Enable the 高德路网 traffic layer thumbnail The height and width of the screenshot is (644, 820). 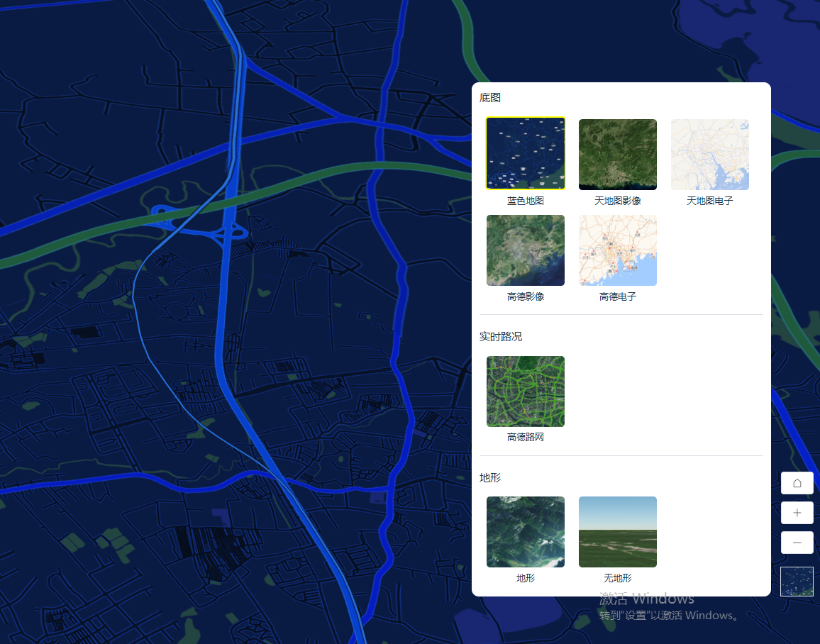(526, 392)
